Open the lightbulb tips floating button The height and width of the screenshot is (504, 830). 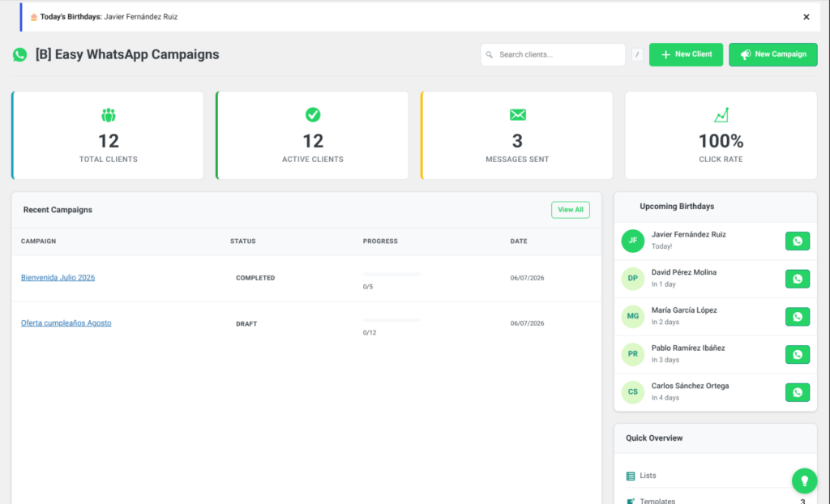(x=804, y=481)
